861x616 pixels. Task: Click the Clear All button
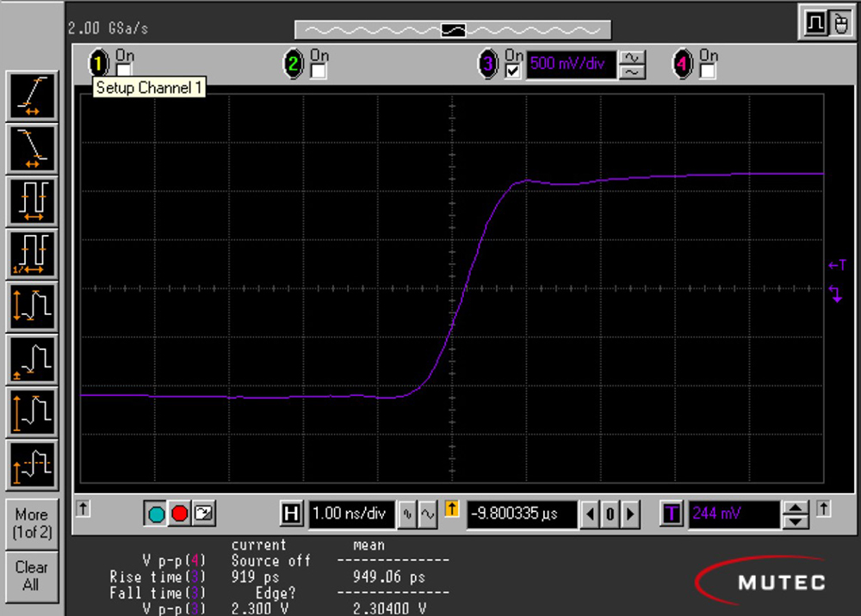33,576
